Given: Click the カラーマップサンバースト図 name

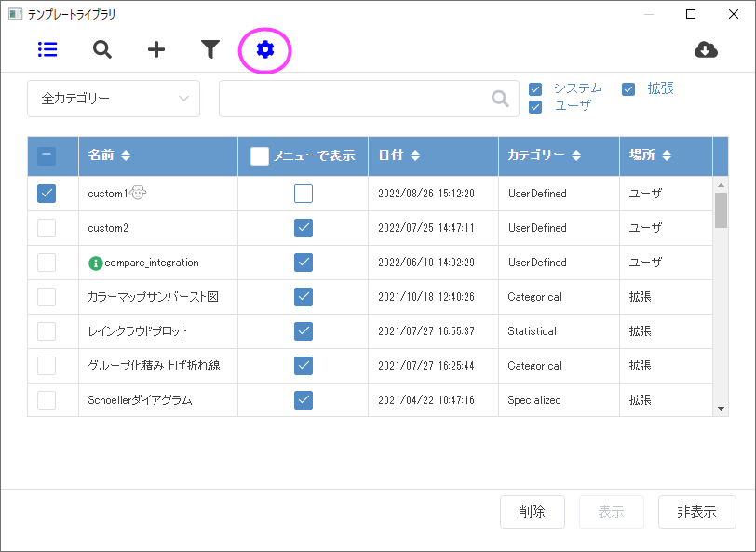Looking at the screenshot, I should click(x=153, y=297).
